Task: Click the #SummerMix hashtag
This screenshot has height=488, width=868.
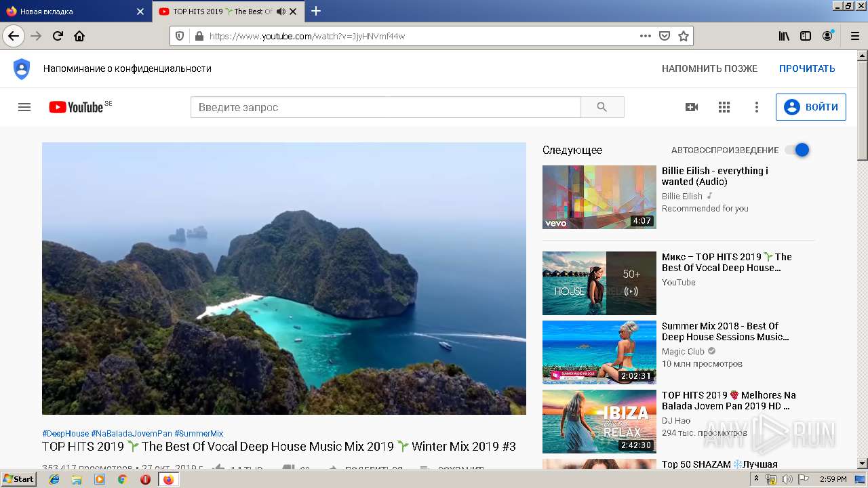Action: coord(199,434)
